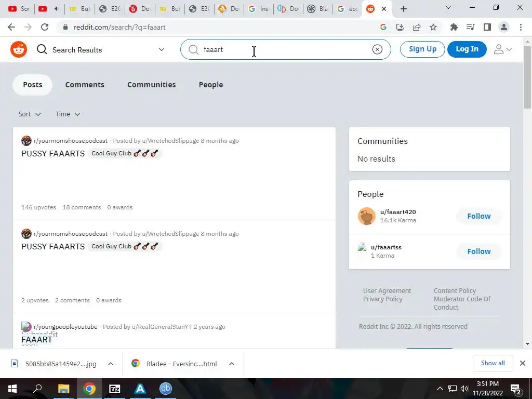Click the Log In button

pos(467,49)
